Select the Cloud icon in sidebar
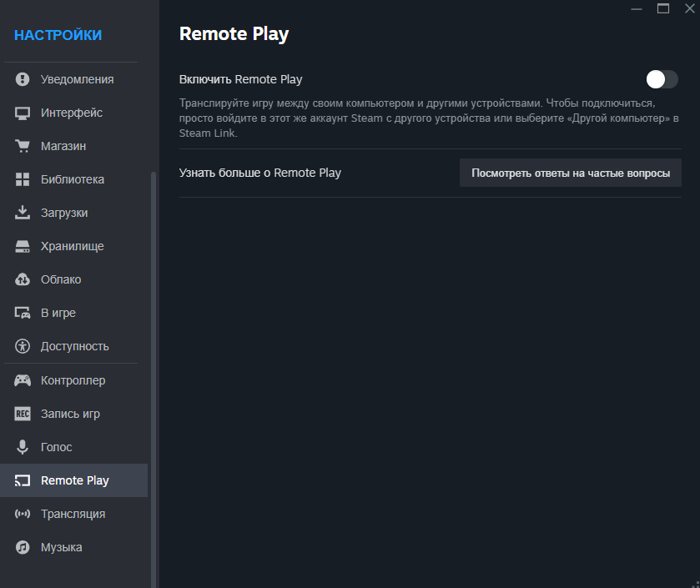The height and width of the screenshot is (588, 700). click(23, 279)
